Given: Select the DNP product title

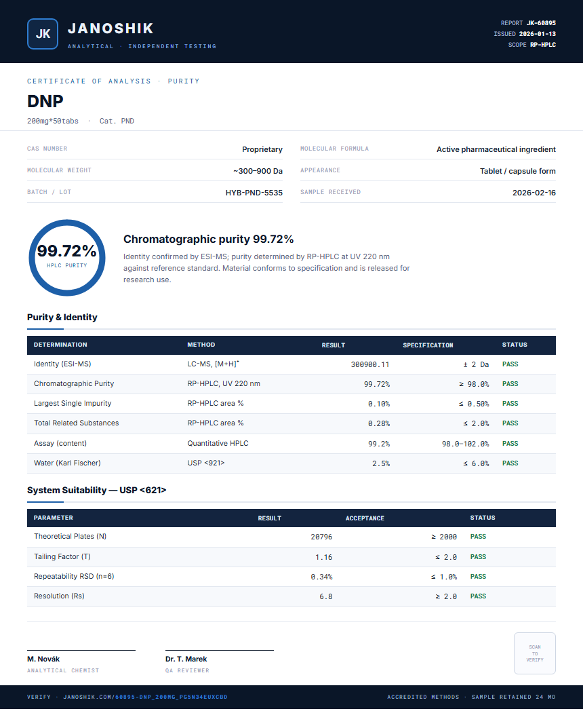Looking at the screenshot, I should point(45,101).
